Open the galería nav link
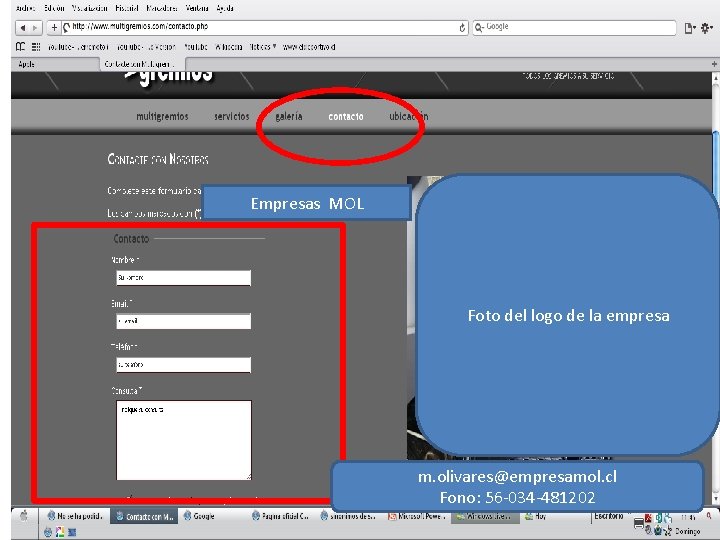 [289, 117]
